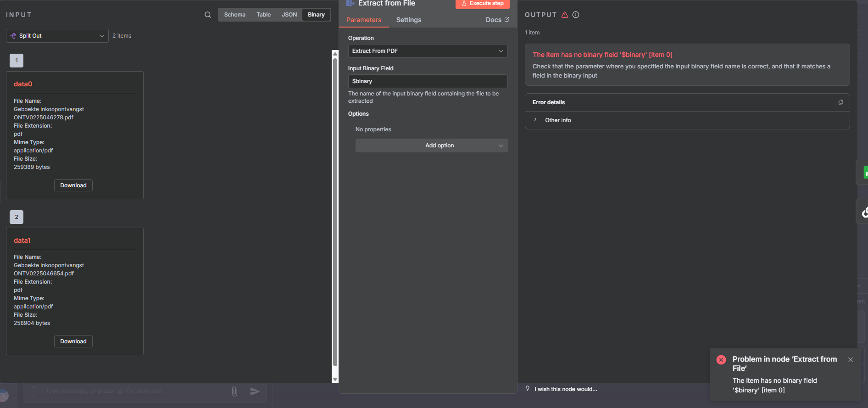868x408 pixels.
Task: Select the Parameters tab
Action: coord(364,20)
